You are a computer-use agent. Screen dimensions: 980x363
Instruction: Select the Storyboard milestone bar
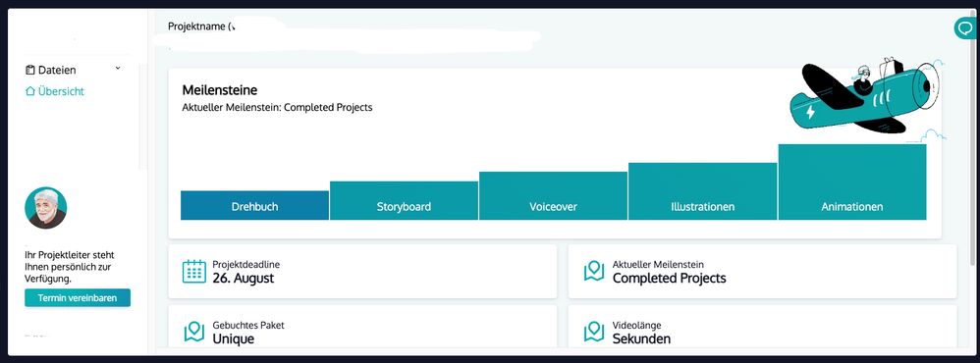click(404, 200)
